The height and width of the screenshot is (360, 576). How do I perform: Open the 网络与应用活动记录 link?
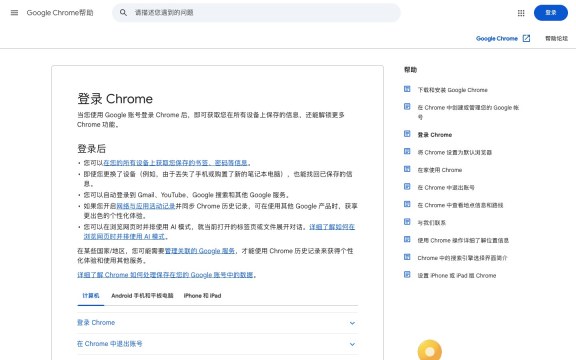tap(146, 206)
